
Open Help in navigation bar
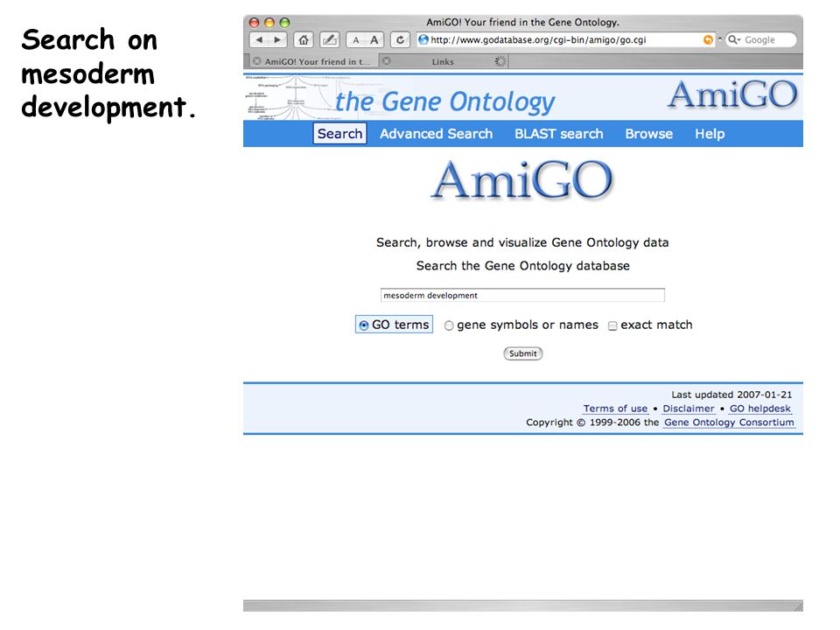[x=710, y=133]
